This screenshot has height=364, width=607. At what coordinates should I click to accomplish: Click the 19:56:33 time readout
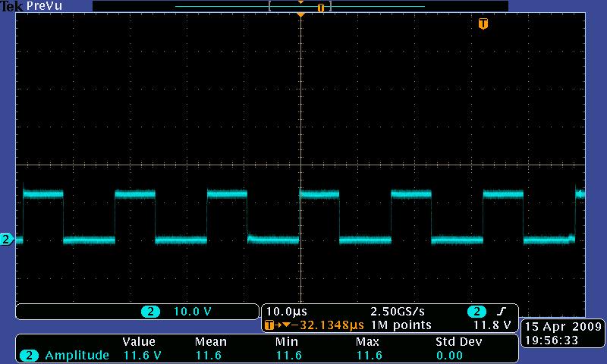pyautogui.click(x=552, y=340)
